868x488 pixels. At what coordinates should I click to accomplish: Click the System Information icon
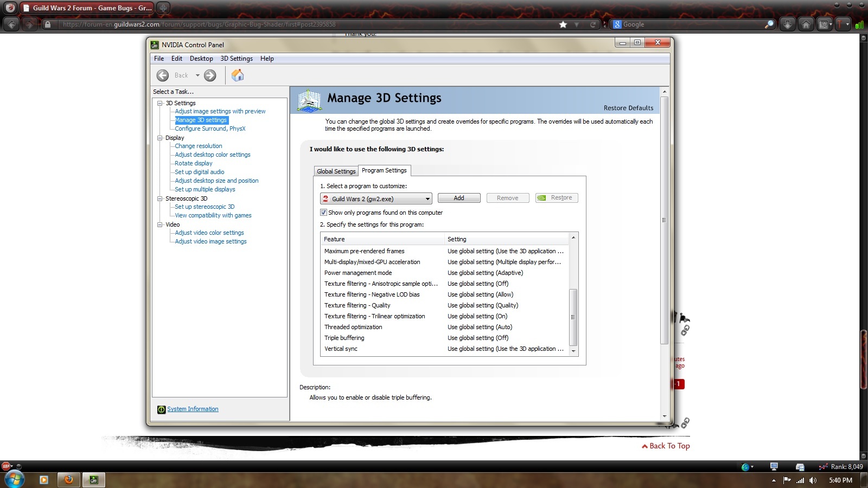[x=161, y=409]
